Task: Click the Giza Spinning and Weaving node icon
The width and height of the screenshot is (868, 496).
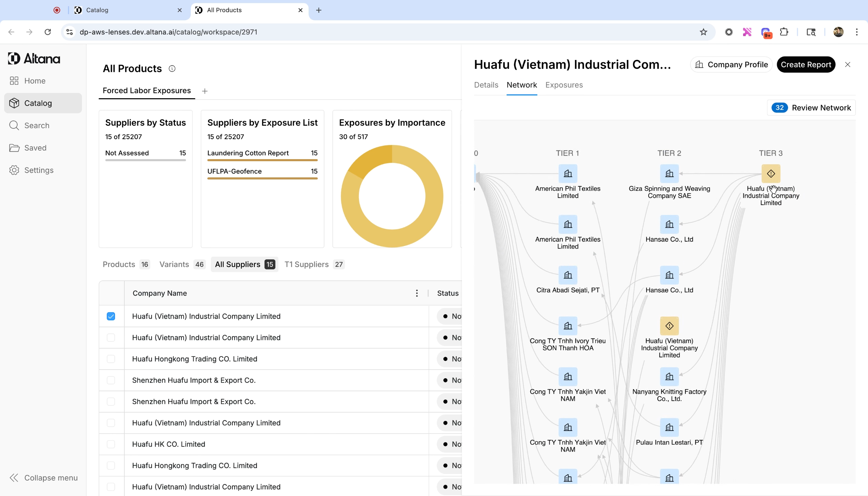Action: pyautogui.click(x=669, y=174)
